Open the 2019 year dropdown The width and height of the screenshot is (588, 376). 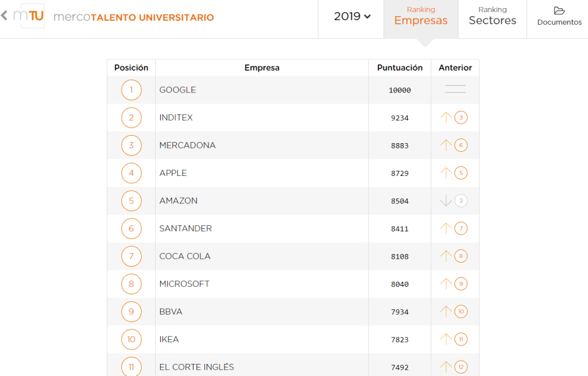click(352, 17)
